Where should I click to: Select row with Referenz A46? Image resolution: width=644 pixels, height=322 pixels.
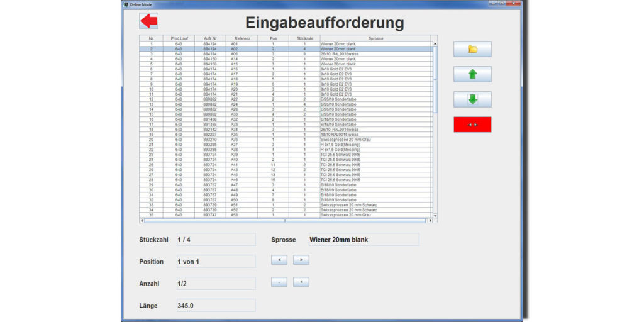pos(286,179)
